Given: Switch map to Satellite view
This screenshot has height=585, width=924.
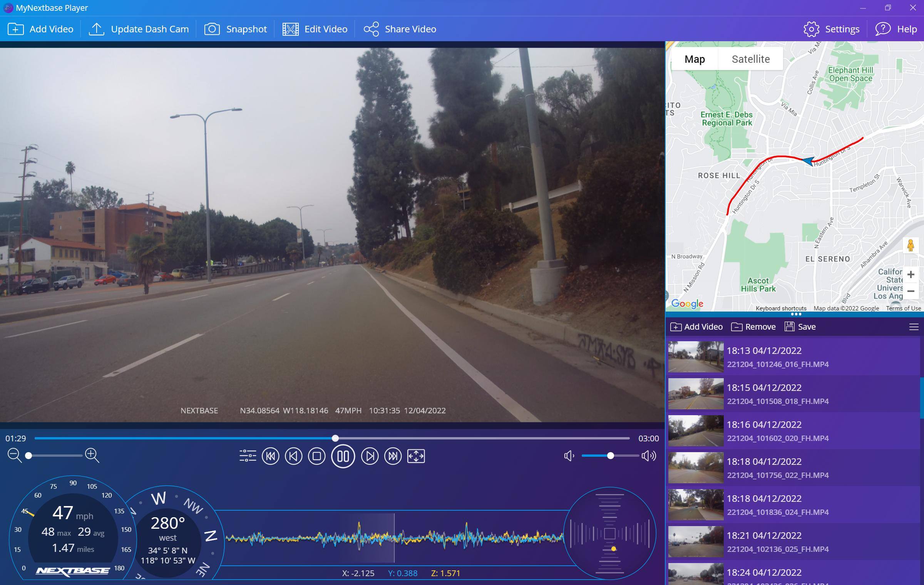Looking at the screenshot, I should [750, 59].
